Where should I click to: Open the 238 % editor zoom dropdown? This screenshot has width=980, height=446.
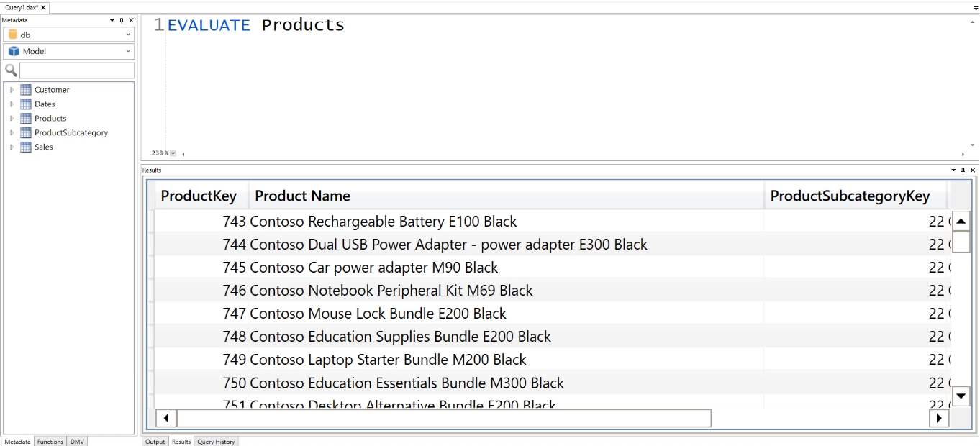pos(173,153)
